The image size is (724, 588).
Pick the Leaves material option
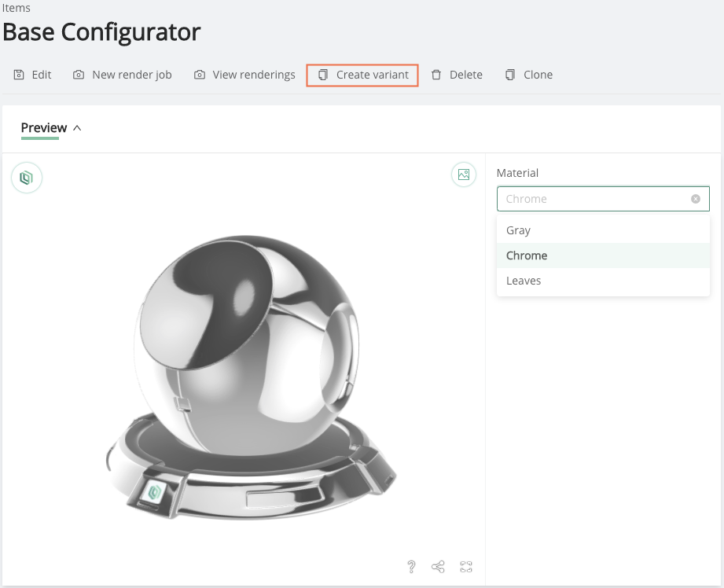[603, 281]
